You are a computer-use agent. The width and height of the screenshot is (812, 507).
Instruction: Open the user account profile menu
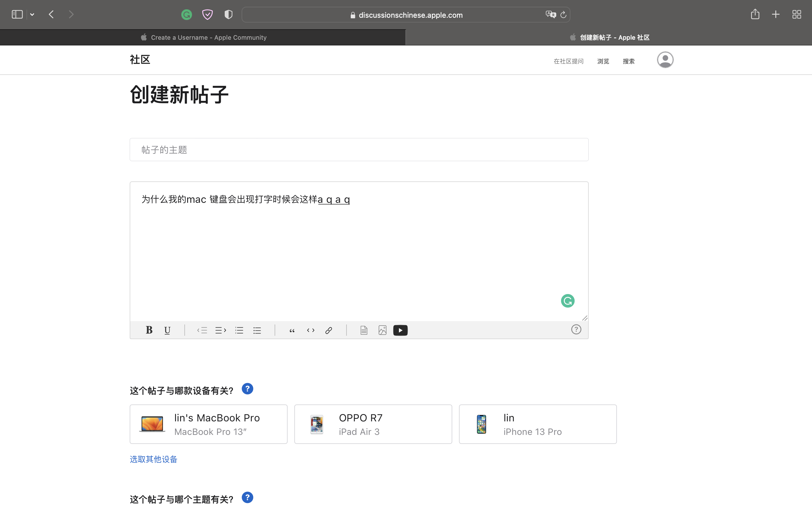point(665,60)
